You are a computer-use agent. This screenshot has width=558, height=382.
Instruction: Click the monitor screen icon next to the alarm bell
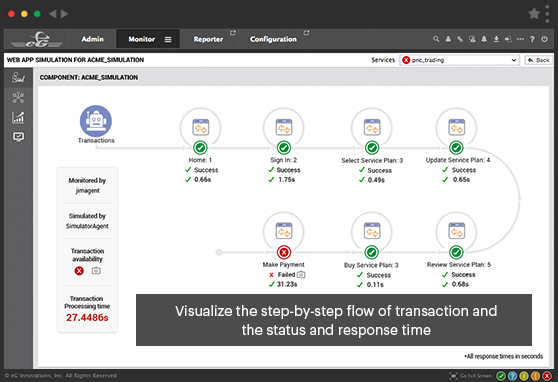pos(472,39)
